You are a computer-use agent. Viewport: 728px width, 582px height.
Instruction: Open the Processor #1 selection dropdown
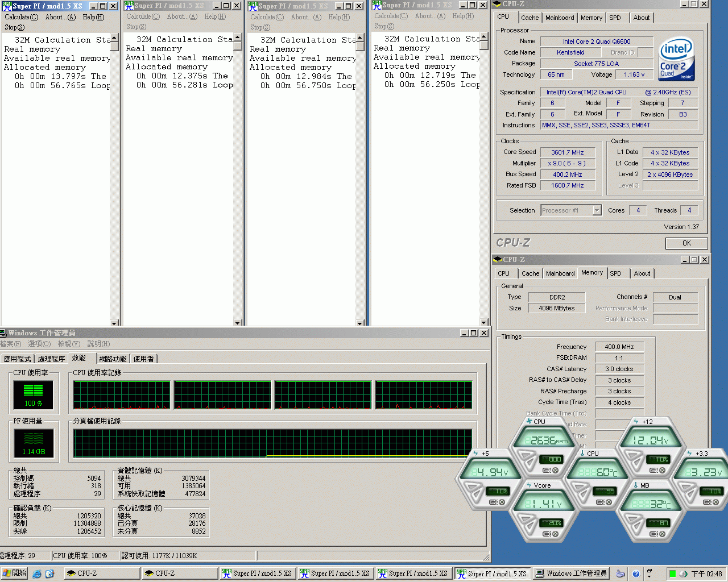click(597, 210)
